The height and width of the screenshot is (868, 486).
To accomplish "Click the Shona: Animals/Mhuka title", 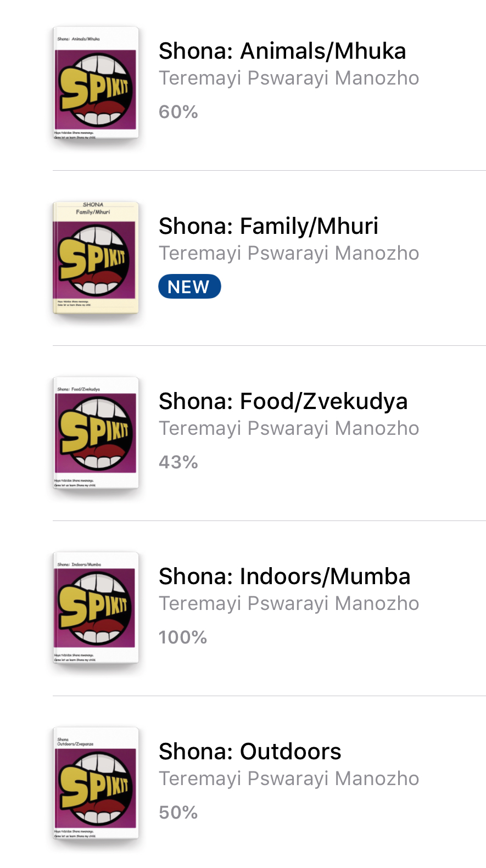I will (282, 51).
